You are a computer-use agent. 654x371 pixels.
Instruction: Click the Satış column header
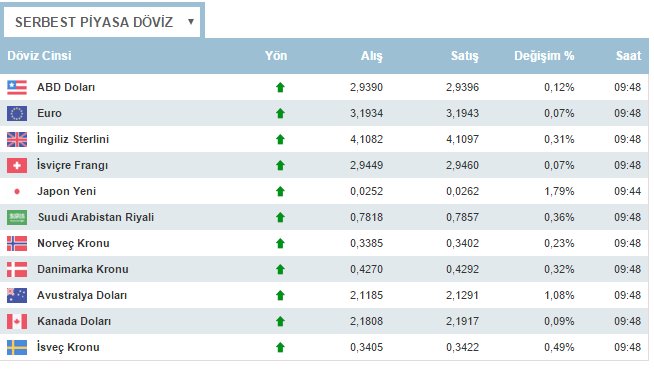pyautogui.click(x=465, y=56)
